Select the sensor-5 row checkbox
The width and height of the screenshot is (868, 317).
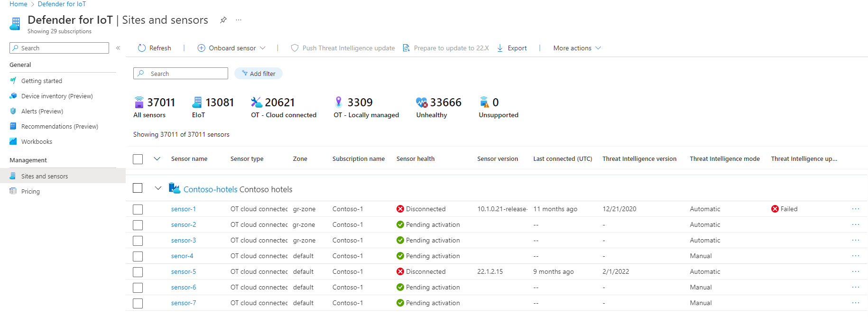pyautogui.click(x=138, y=272)
